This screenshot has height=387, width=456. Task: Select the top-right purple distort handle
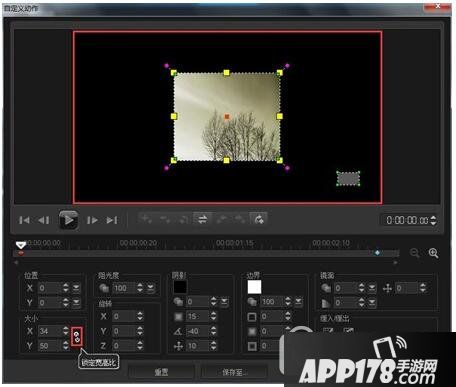(287, 66)
